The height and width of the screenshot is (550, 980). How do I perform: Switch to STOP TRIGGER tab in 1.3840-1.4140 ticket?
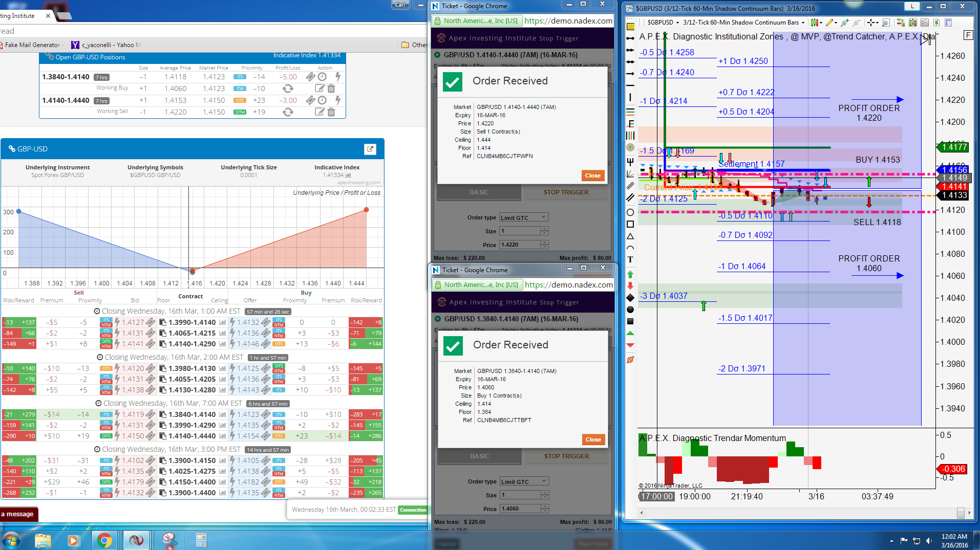coord(566,456)
